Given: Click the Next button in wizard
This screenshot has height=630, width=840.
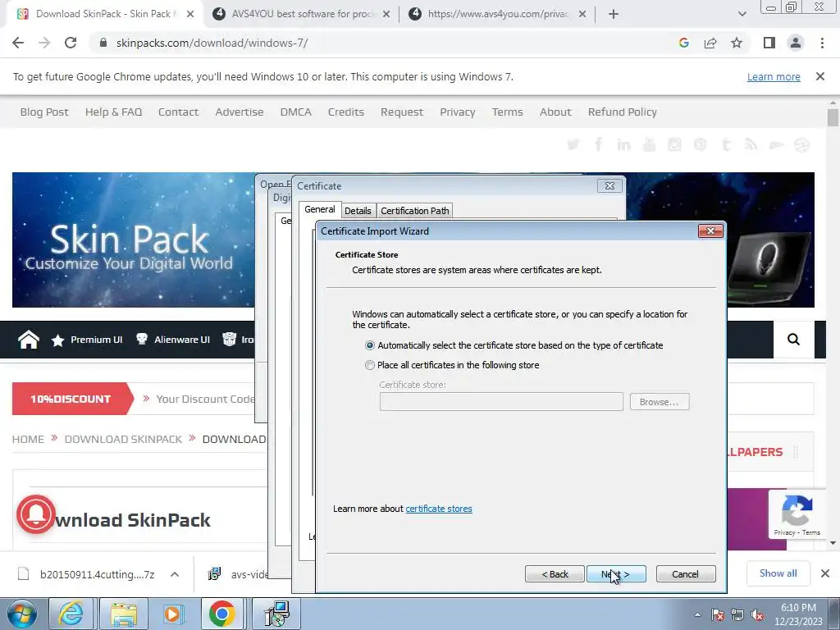Looking at the screenshot, I should point(616,574).
